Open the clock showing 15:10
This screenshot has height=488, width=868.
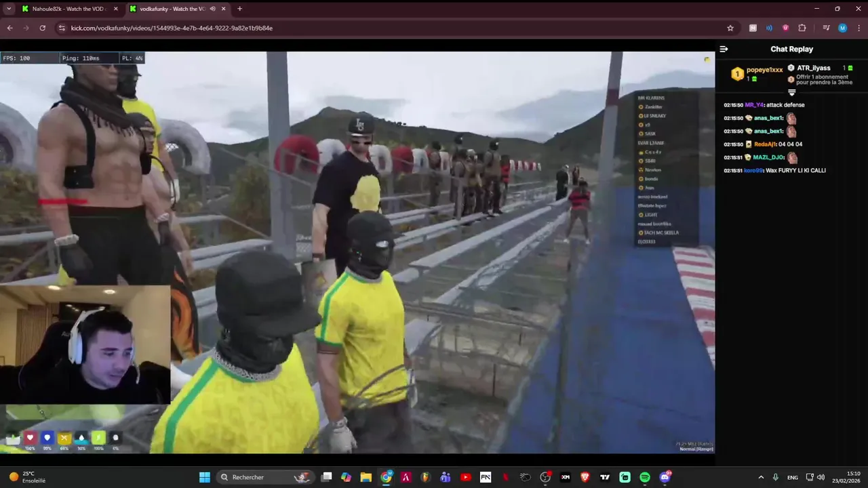click(846, 477)
